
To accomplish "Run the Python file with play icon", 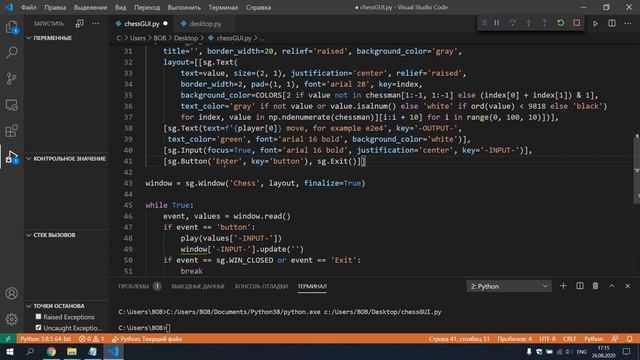I will (596, 24).
